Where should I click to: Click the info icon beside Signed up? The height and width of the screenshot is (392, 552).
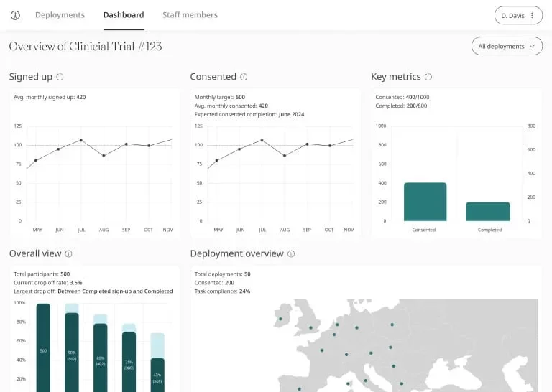coord(60,77)
